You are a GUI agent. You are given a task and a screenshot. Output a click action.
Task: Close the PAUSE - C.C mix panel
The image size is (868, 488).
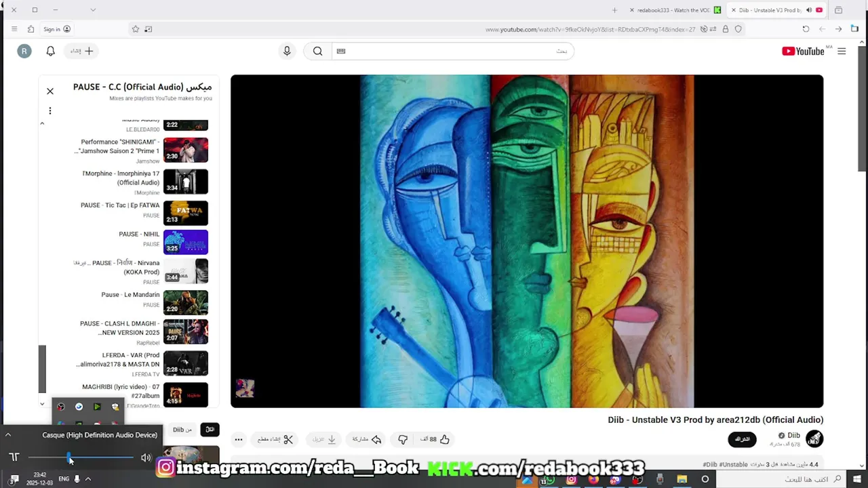click(x=50, y=91)
